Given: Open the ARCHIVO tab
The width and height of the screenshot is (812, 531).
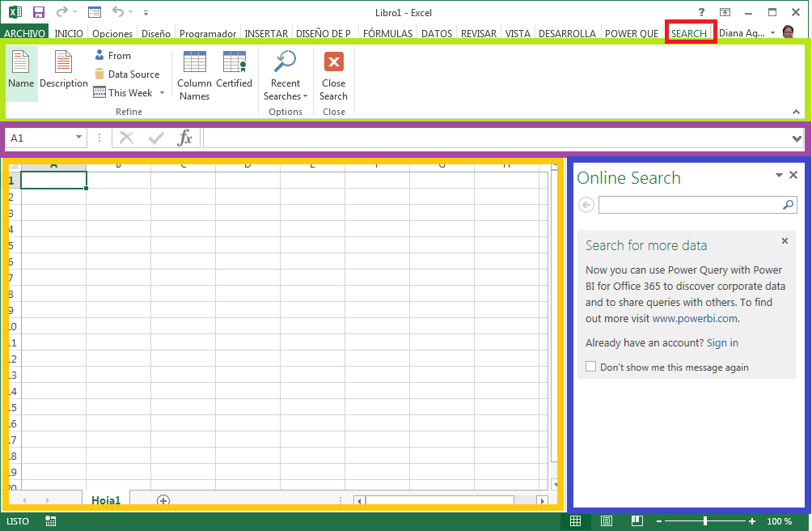Looking at the screenshot, I should (x=24, y=33).
